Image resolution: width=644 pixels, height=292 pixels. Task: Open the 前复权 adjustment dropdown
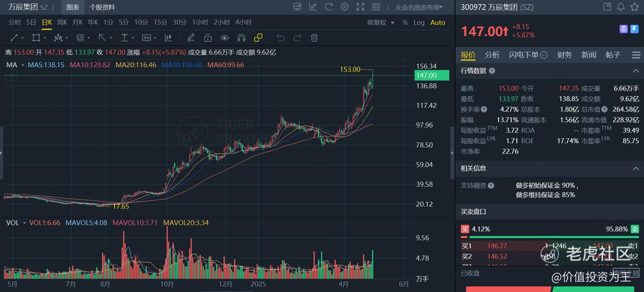381,22
